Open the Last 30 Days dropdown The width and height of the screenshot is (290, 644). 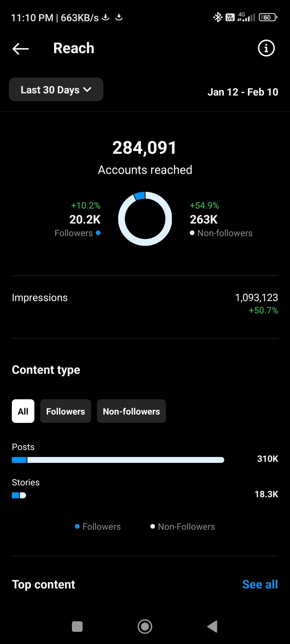pos(56,90)
